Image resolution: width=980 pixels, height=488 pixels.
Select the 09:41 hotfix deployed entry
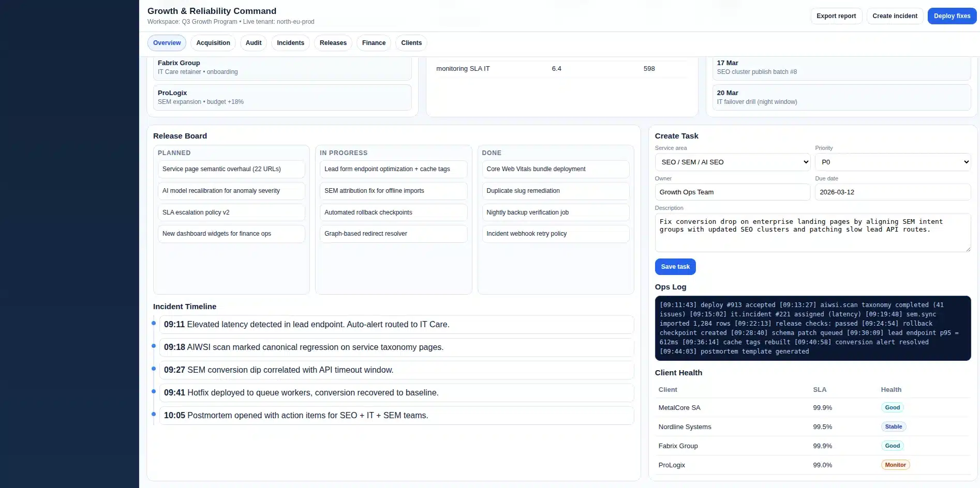coord(396,393)
